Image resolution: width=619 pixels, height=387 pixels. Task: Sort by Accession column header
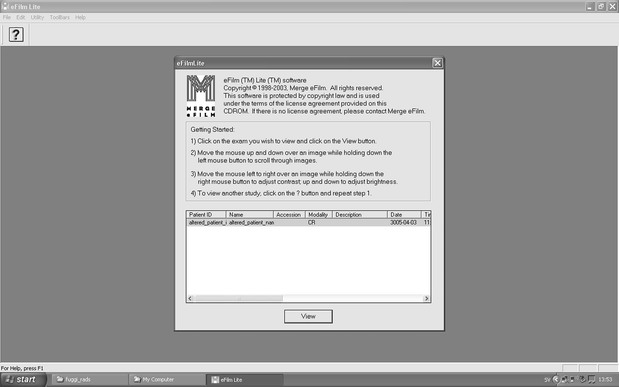[x=289, y=214]
